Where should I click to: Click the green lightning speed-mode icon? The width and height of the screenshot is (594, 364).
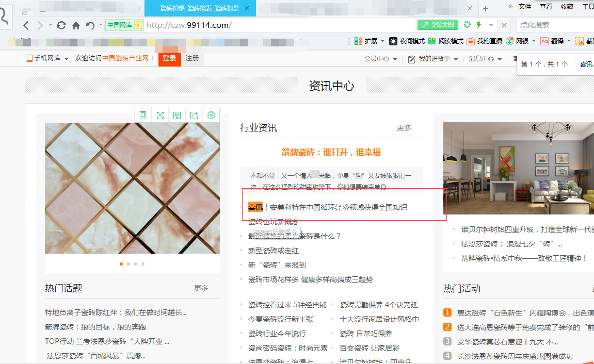(479, 25)
